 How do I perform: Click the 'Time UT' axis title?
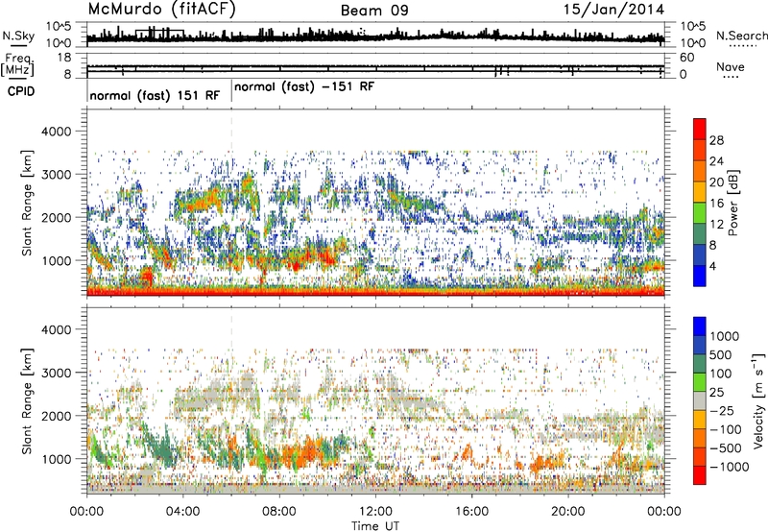coord(375,526)
